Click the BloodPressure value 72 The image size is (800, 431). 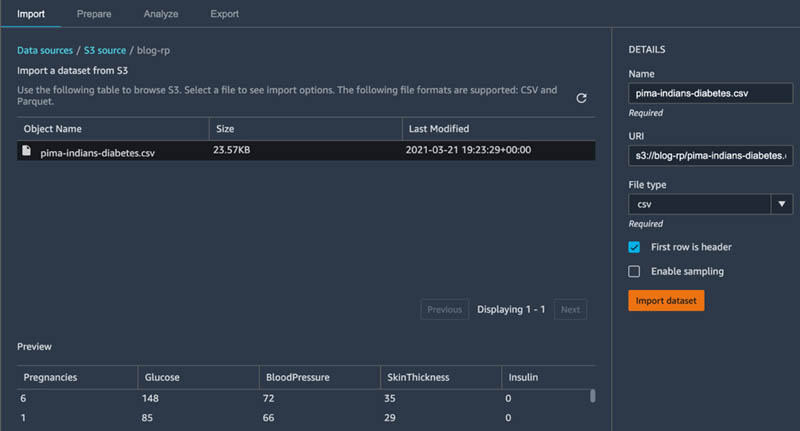[x=268, y=398]
